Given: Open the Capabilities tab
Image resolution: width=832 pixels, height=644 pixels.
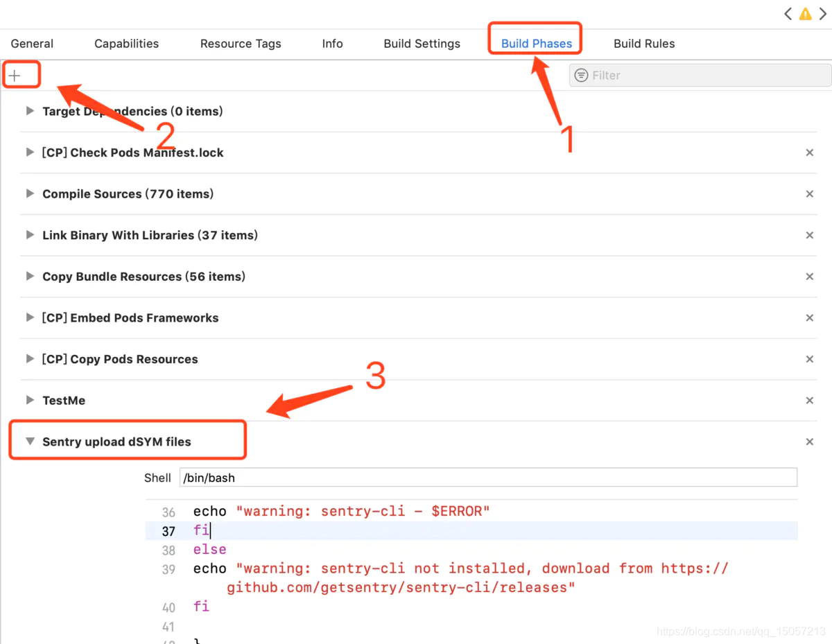Looking at the screenshot, I should coord(126,44).
